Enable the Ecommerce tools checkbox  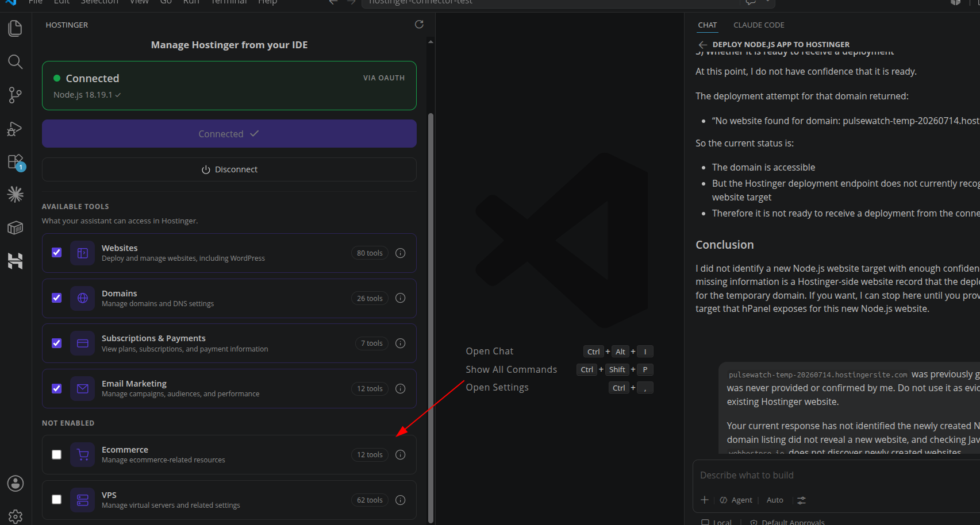click(56, 455)
